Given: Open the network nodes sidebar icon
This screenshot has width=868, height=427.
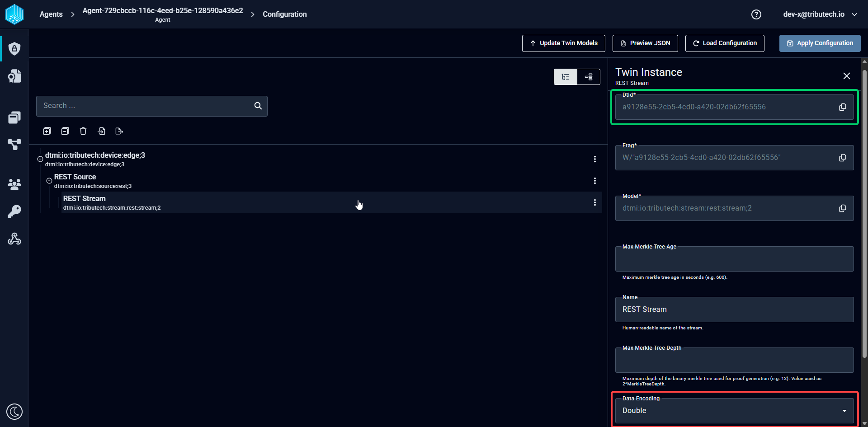Looking at the screenshot, I should pos(14,145).
